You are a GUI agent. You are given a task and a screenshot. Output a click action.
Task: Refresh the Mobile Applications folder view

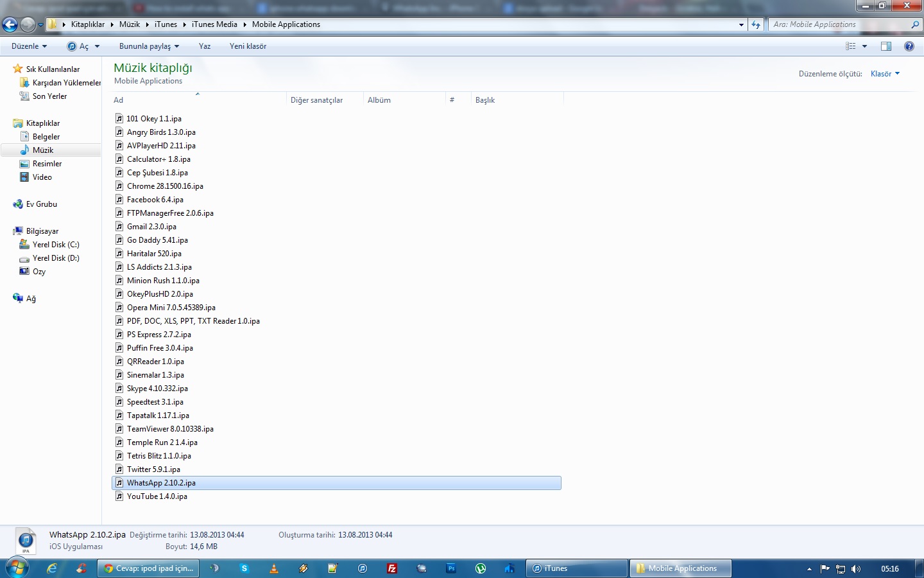[x=756, y=24]
